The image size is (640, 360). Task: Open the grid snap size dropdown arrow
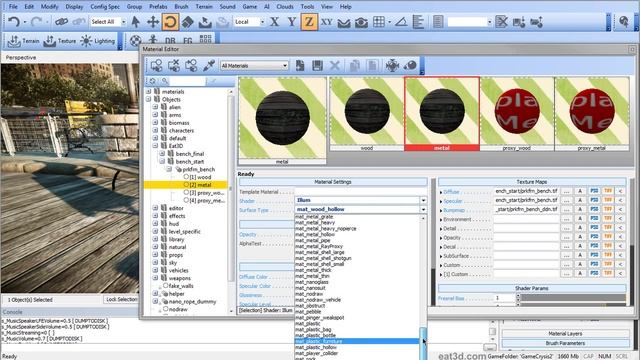tap(390, 22)
